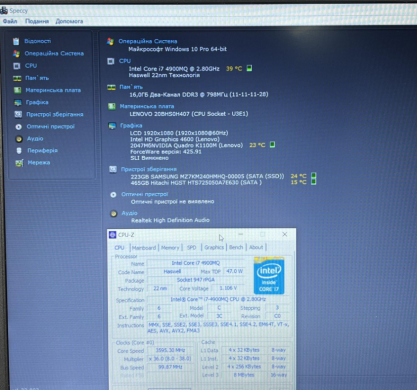Click the CPU-Z title bar icon

click(x=113, y=235)
